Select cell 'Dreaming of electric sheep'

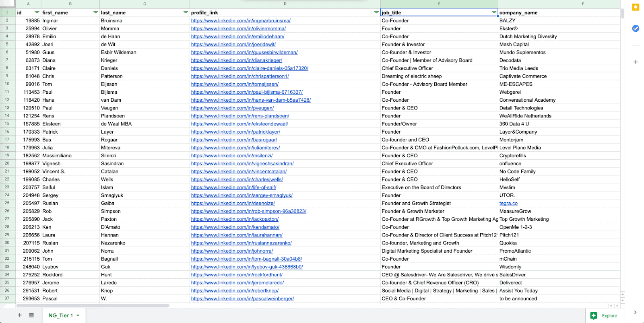pos(439,76)
